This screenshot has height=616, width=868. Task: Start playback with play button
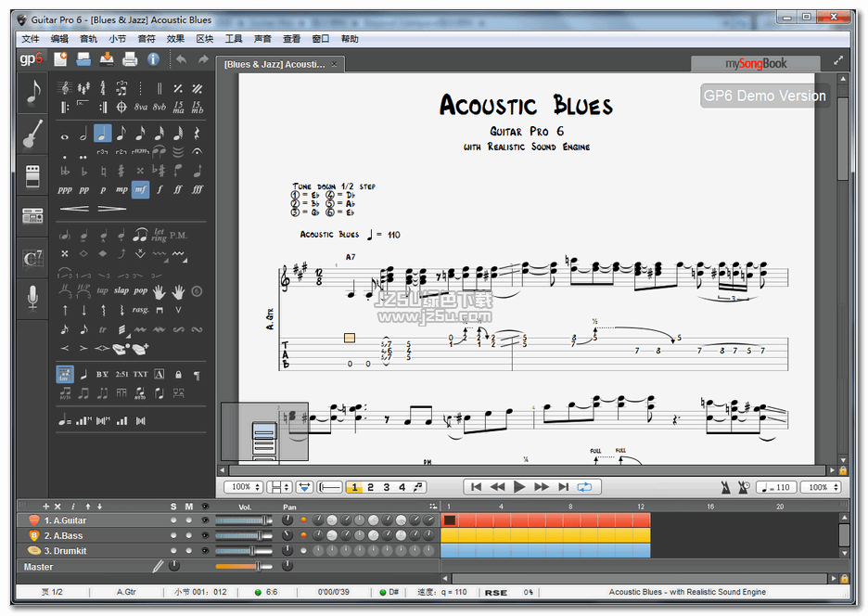pyautogui.click(x=519, y=487)
